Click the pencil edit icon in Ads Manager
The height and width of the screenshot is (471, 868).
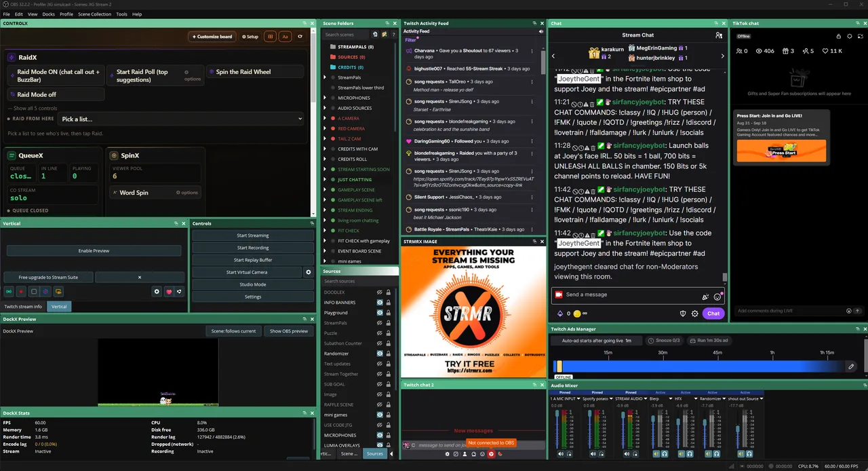tap(851, 366)
